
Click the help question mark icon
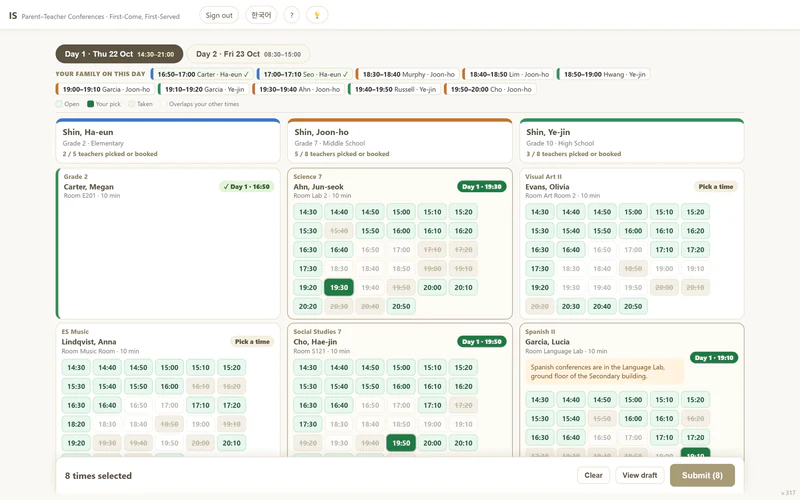coord(291,15)
